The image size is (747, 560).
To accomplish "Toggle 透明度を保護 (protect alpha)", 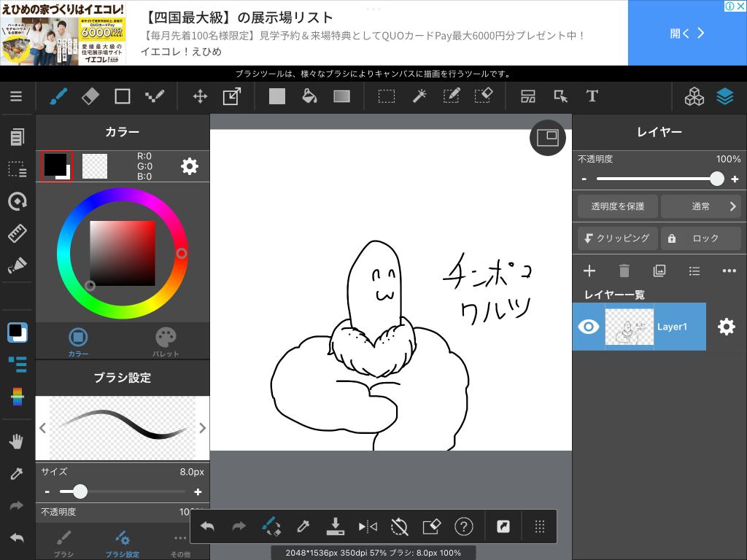I will 617,206.
